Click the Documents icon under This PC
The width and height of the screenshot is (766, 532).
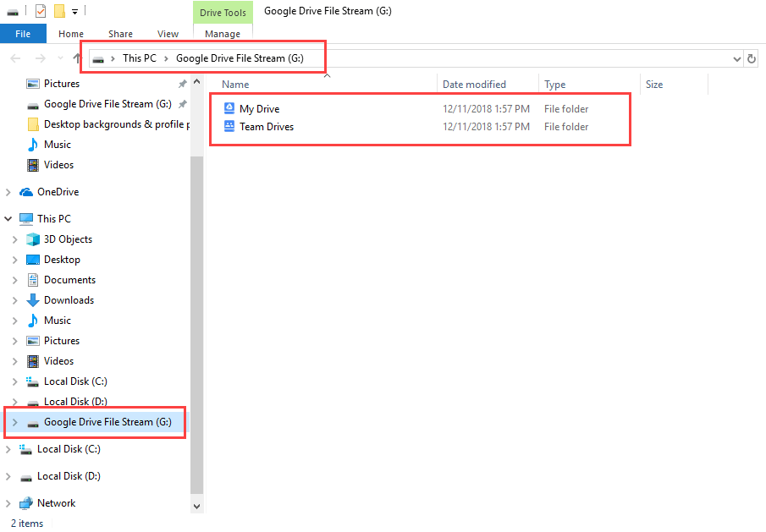point(33,280)
